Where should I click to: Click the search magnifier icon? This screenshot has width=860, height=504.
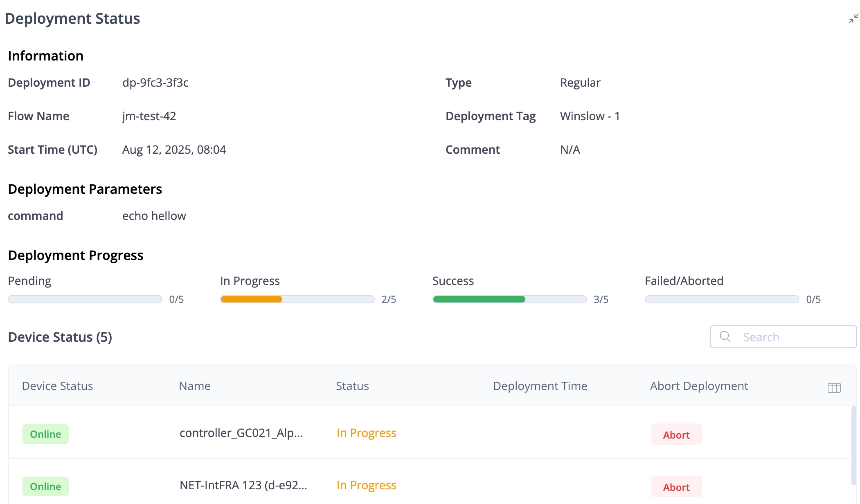click(x=725, y=336)
